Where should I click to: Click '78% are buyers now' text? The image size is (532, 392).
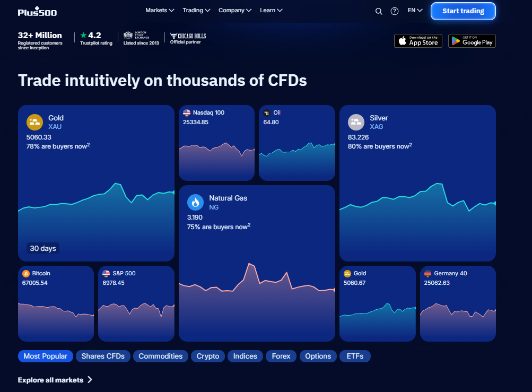tap(57, 146)
